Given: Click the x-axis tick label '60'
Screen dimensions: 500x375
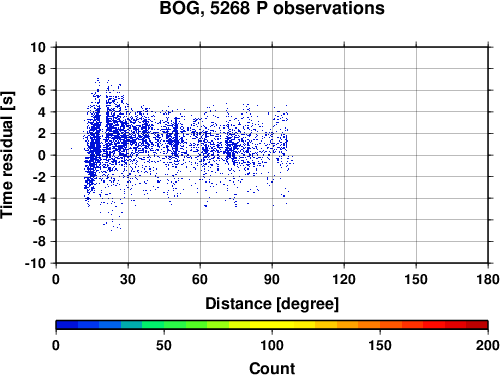Looking at the screenshot, I should point(200,279).
